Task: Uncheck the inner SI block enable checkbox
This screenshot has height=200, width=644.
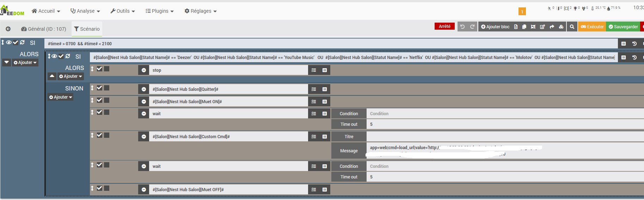Action: 61,56
